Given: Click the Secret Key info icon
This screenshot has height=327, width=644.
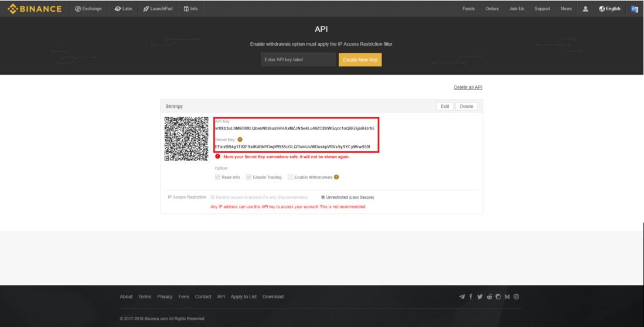Looking at the screenshot, I should (240, 139).
